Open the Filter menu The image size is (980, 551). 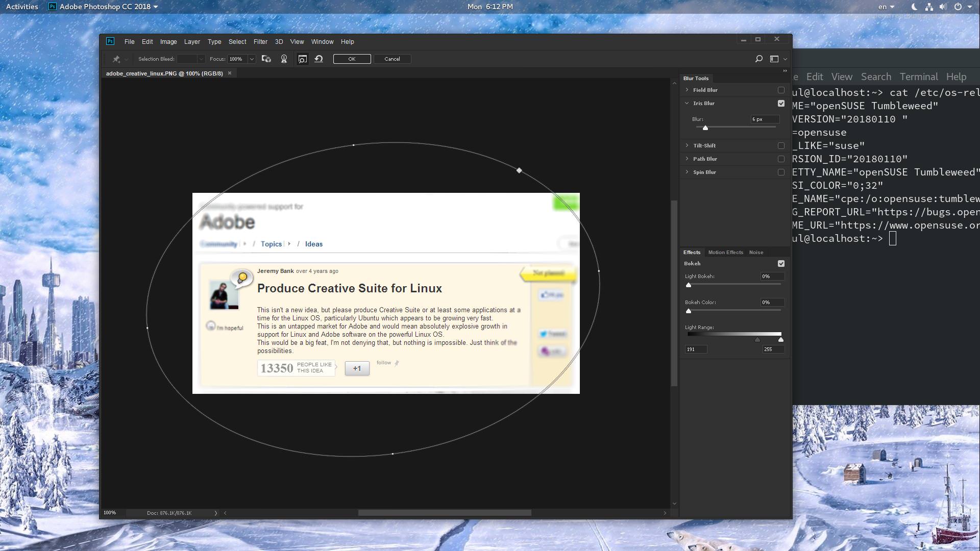click(260, 42)
